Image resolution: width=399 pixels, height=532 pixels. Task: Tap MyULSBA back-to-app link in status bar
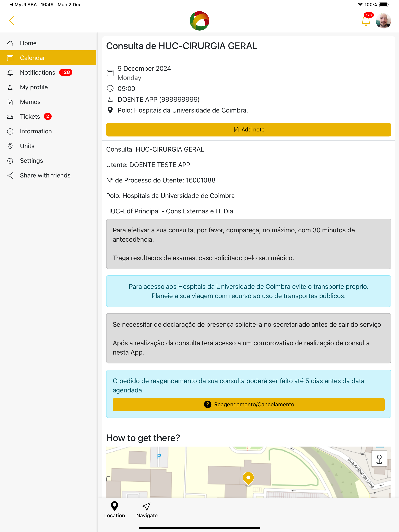[23, 5]
